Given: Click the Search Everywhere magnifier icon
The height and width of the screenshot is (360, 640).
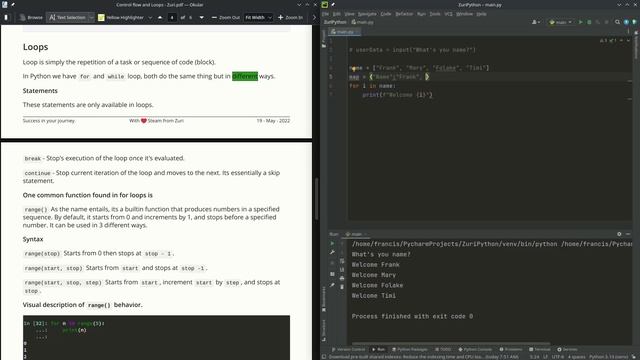Looking at the screenshot, I should click(618, 22).
